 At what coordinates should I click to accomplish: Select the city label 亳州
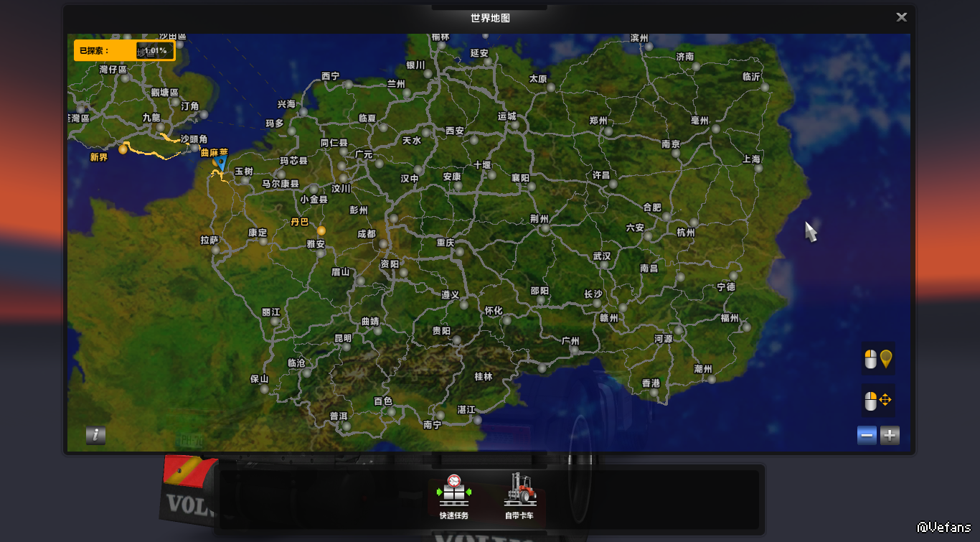699,121
